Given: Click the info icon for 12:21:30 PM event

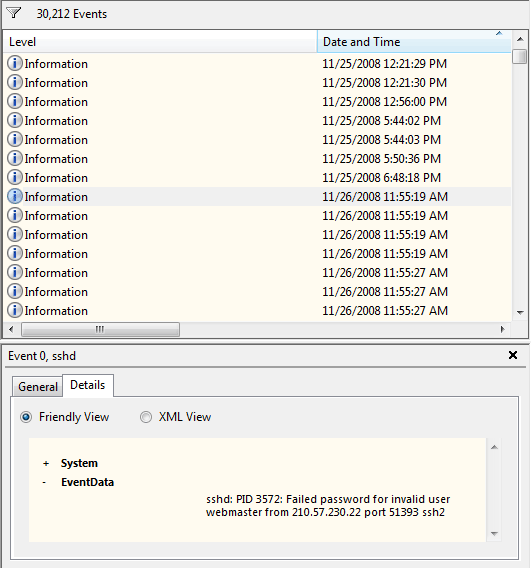Looking at the screenshot, I should point(15,82).
